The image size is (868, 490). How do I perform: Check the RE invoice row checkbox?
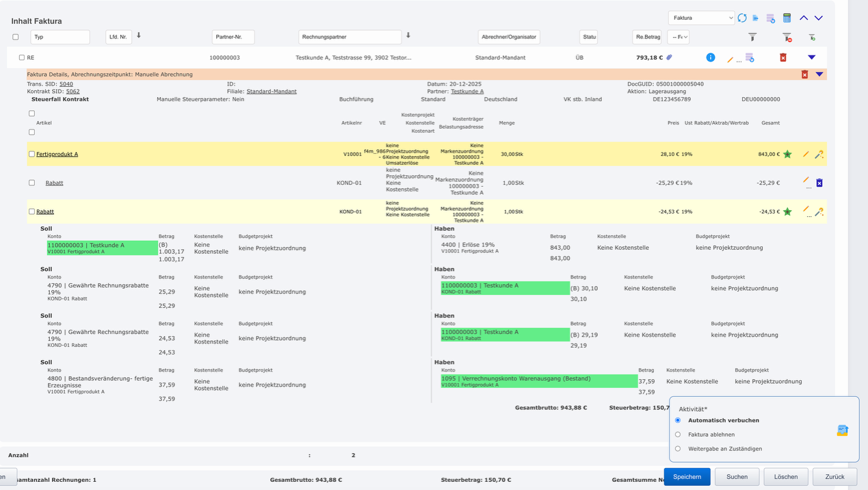click(x=22, y=58)
